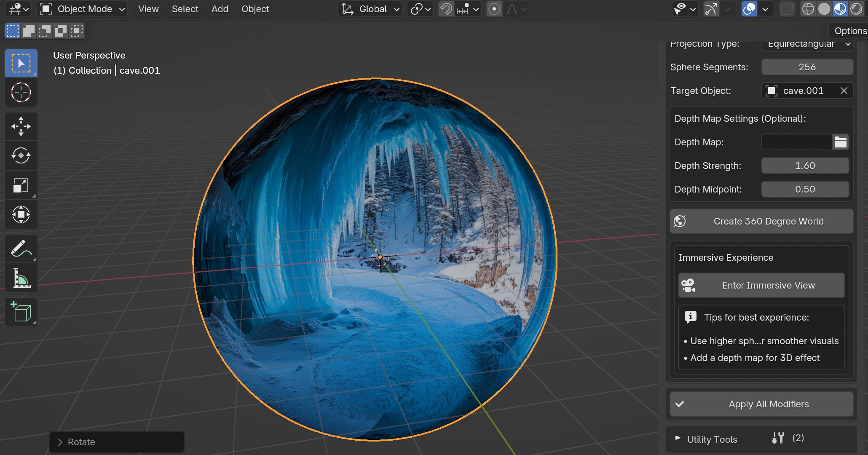
Task: Click the object icon in Target Object field
Action: 772,91
